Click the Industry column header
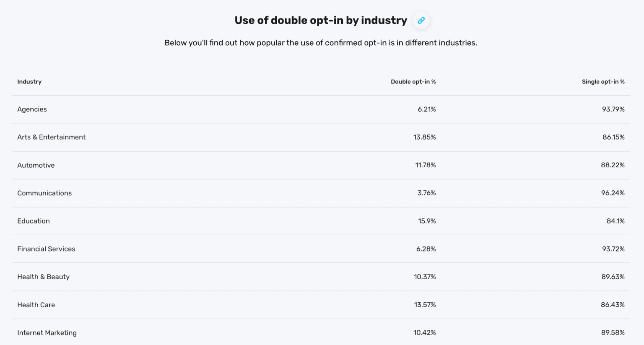This screenshot has height=345, width=644. (29, 82)
